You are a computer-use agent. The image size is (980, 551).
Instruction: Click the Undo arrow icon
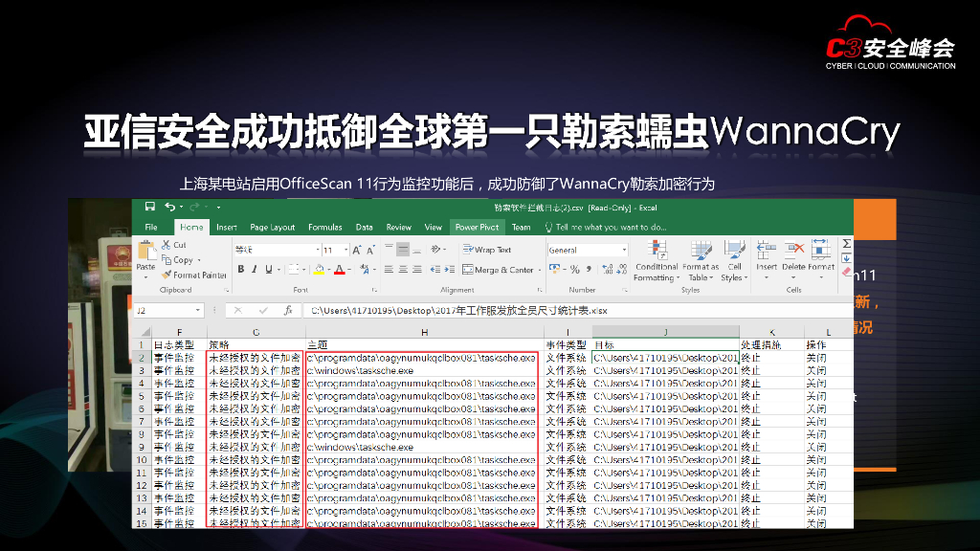169,207
